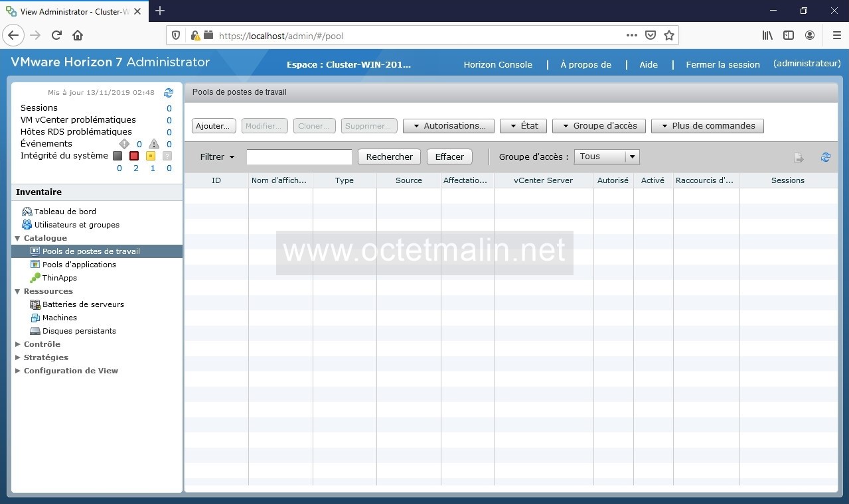
Task: Sort by the Type column header
Action: [345, 180]
